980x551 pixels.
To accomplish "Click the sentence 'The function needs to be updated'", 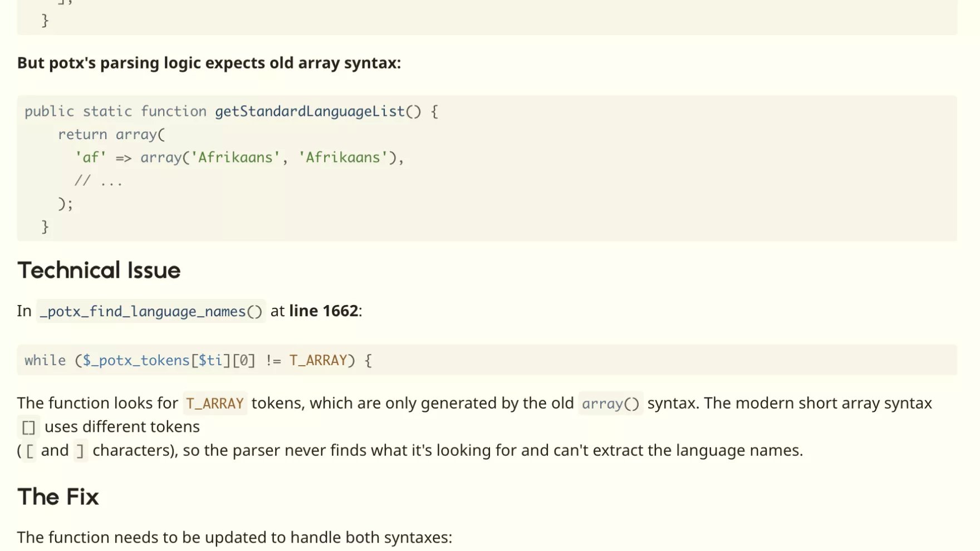I will pos(234,538).
